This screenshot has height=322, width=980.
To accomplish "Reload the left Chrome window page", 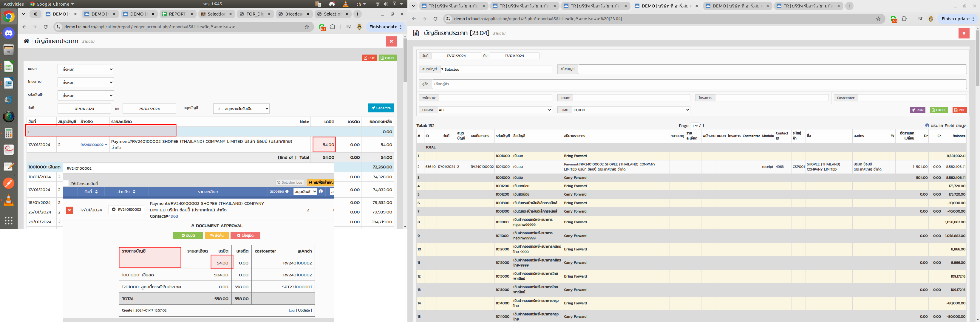I will click(46, 27).
